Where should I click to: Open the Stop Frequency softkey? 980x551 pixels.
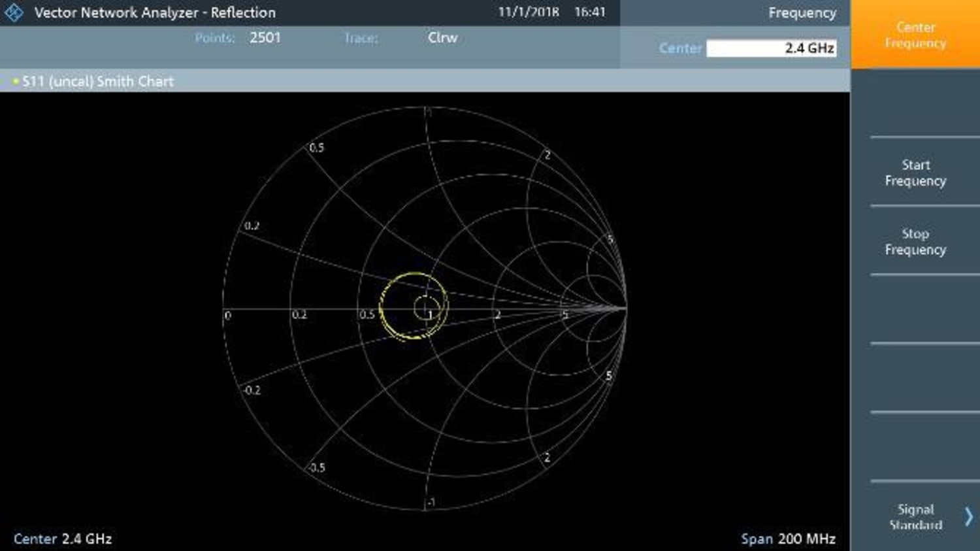click(917, 242)
